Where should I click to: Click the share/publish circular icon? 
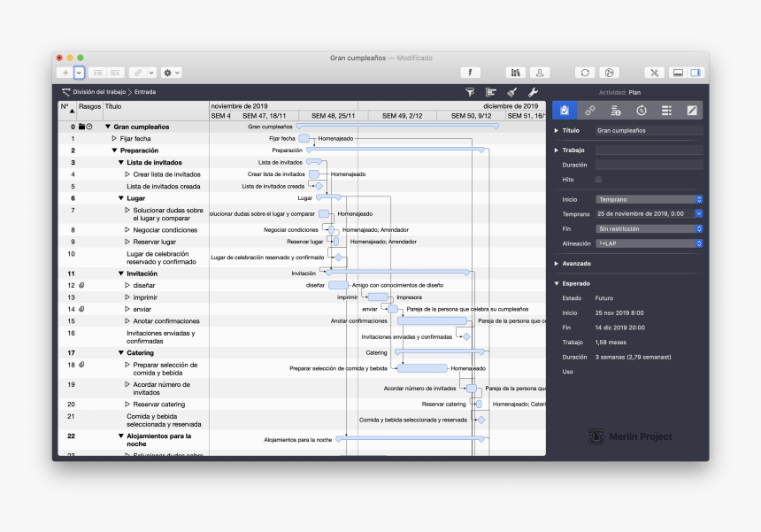[609, 73]
